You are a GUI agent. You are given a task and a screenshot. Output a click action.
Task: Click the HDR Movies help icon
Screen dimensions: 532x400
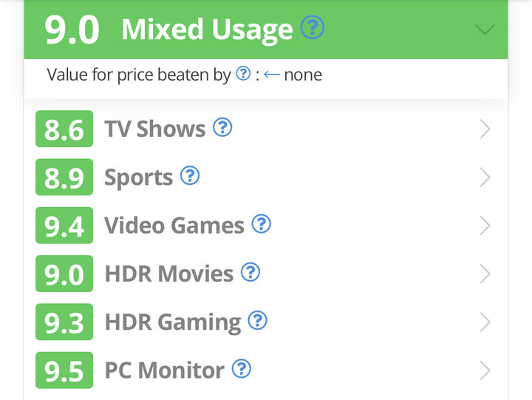(x=250, y=272)
